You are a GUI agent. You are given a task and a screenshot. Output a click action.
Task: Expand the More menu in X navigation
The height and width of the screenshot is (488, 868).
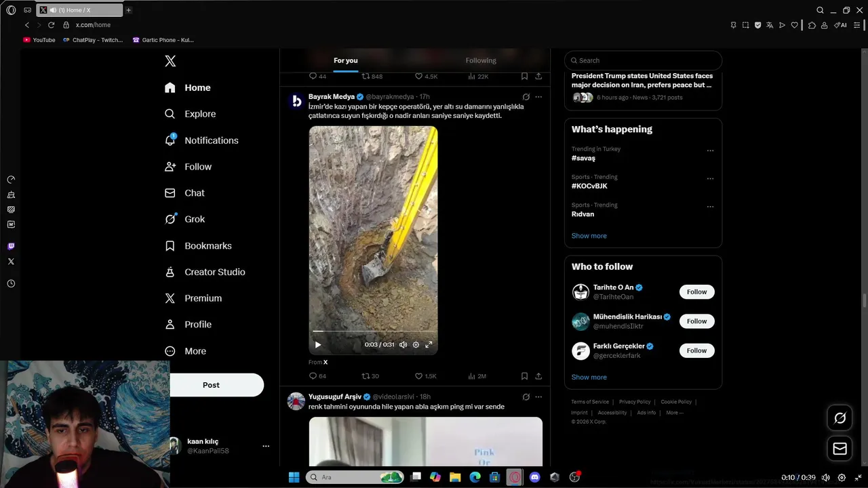click(x=186, y=351)
